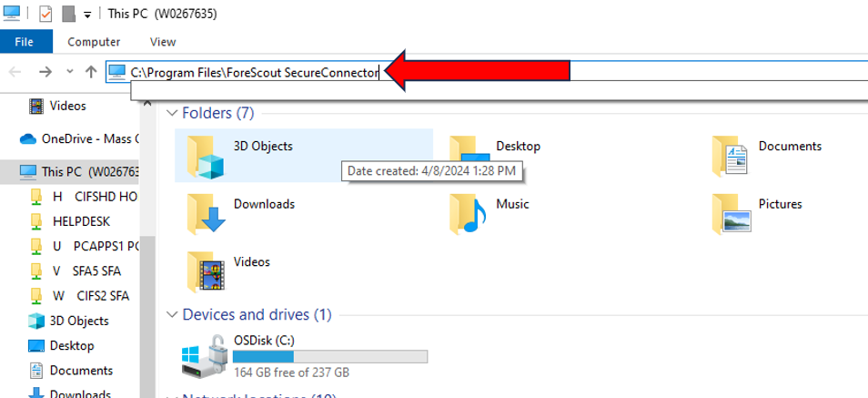Open the HELPDESK network drive

pos(70,221)
